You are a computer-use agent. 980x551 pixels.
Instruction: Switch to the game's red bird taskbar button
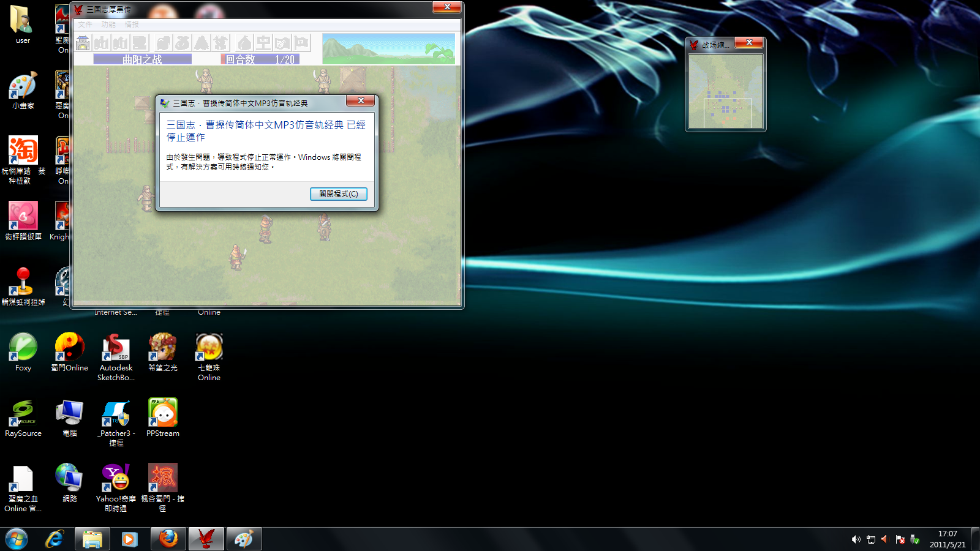[206, 539]
